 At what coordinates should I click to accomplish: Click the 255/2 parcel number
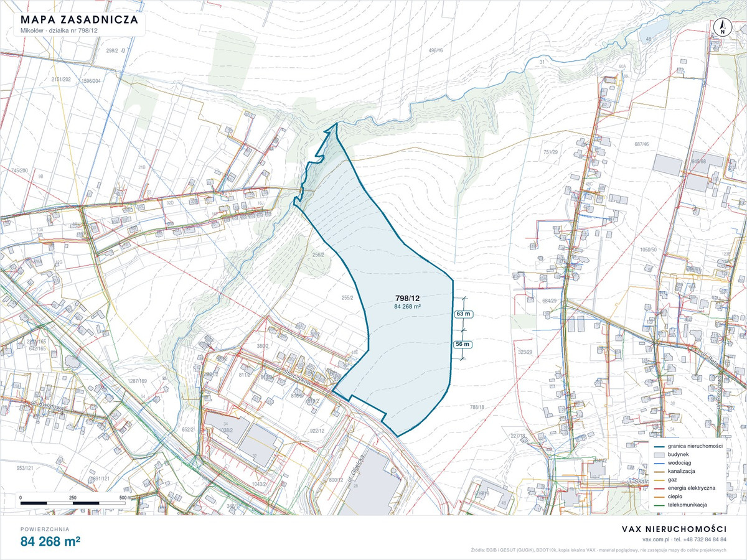coord(347,298)
